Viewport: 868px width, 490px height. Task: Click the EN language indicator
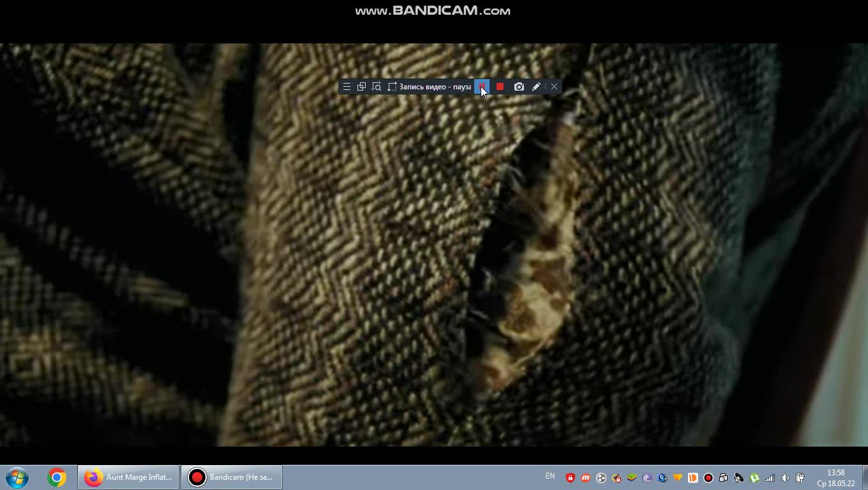point(550,476)
